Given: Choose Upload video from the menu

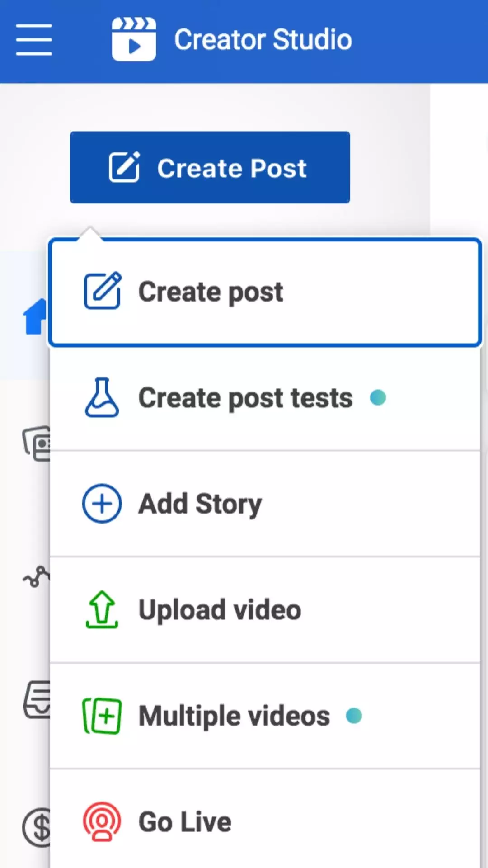Looking at the screenshot, I should 265,610.
